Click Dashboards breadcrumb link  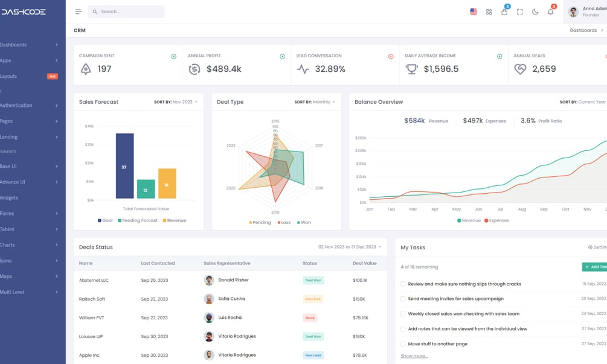[583, 30]
